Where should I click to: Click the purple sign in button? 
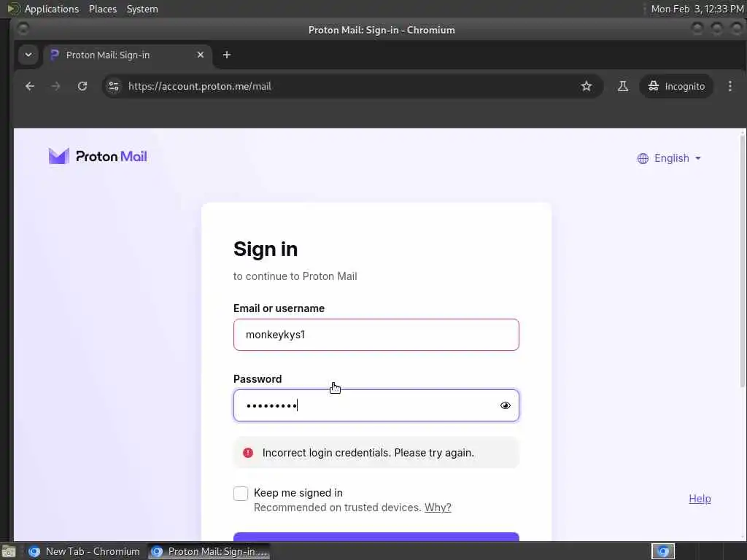tap(376, 537)
